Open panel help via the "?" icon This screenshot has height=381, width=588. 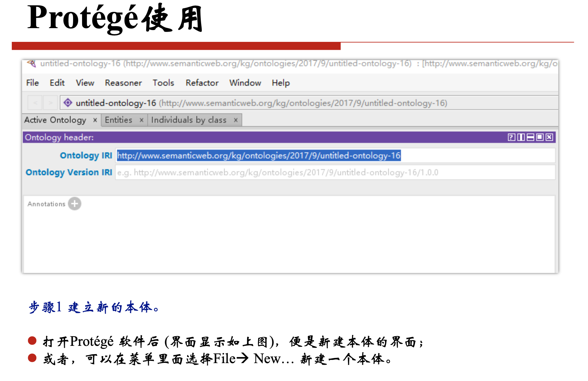click(x=512, y=137)
